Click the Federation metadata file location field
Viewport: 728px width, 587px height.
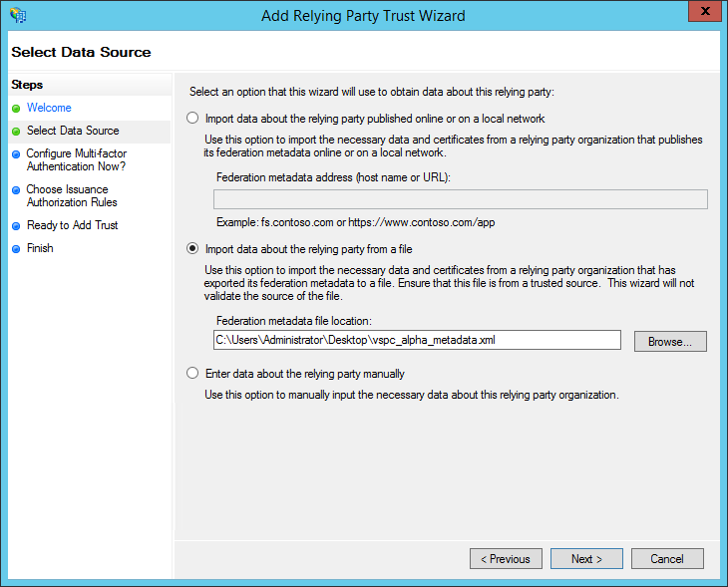pos(417,340)
